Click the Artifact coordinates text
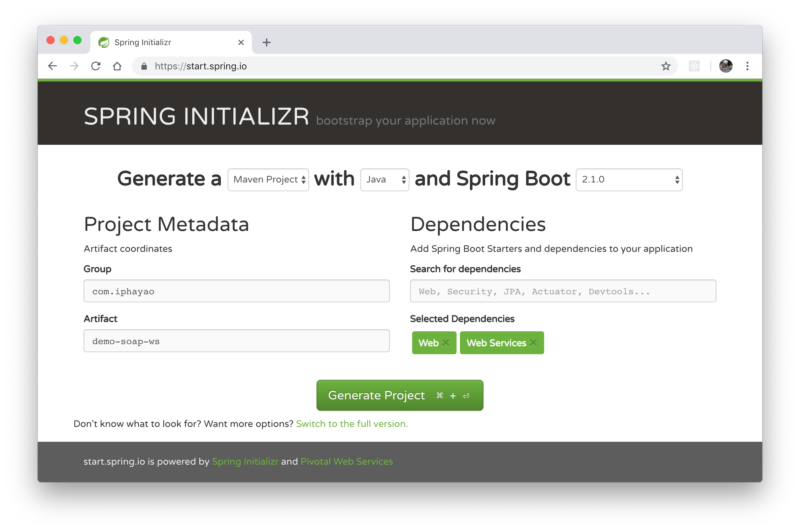The width and height of the screenshot is (800, 532). pyautogui.click(x=128, y=249)
